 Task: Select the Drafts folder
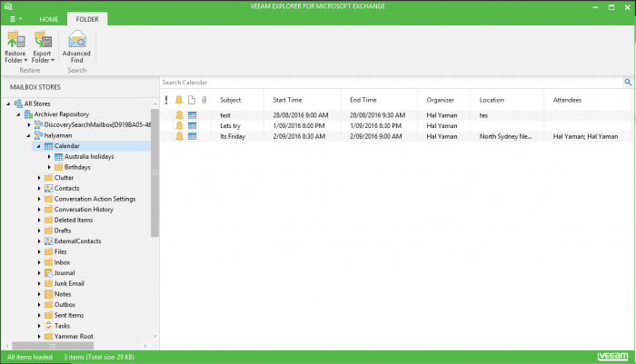pos(63,231)
